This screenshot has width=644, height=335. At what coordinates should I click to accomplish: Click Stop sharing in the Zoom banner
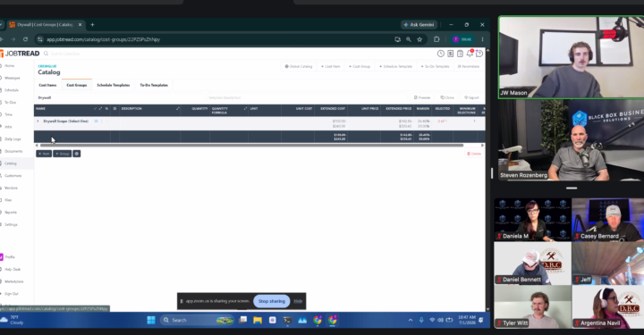[272, 301]
